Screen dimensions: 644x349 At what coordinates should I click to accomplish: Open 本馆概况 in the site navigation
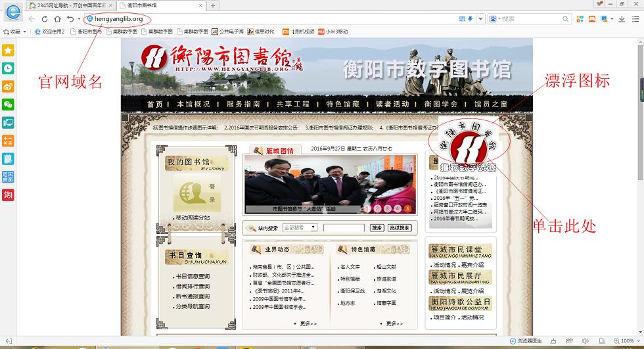(193, 105)
